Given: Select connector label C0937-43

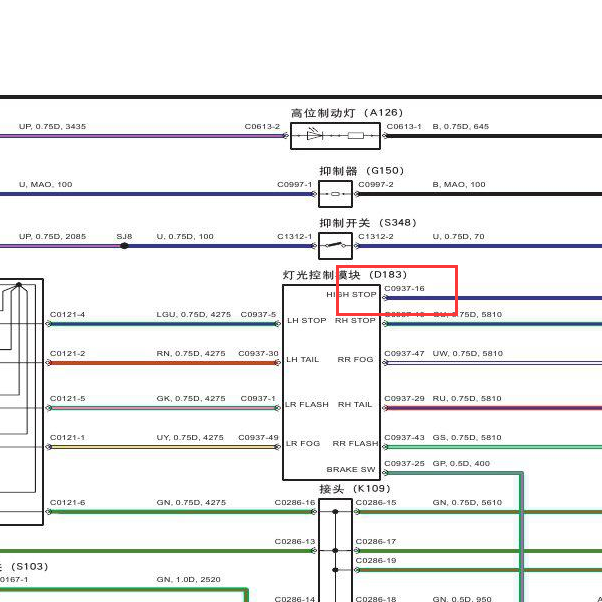Looking at the screenshot, I should (x=404, y=437).
